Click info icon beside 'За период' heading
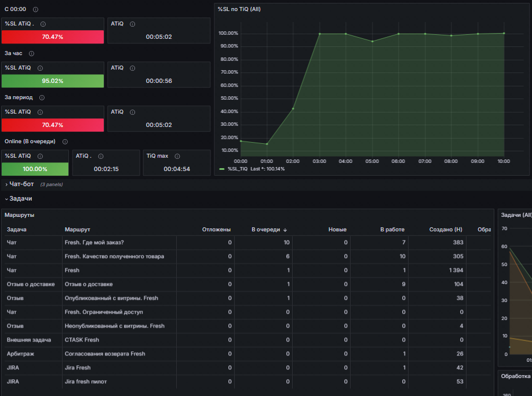The image size is (532, 396). 42,98
